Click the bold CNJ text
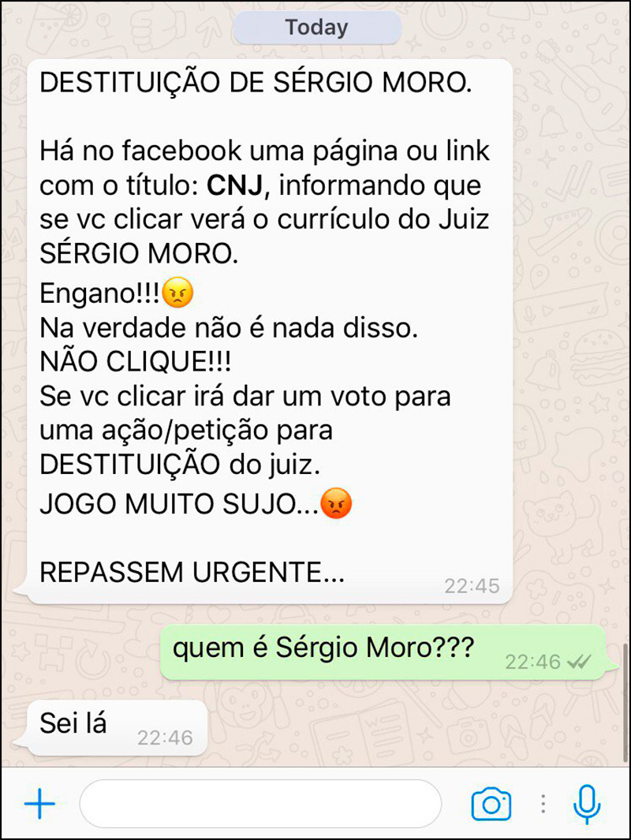Viewport: 631px width, 840px height. 234,185
